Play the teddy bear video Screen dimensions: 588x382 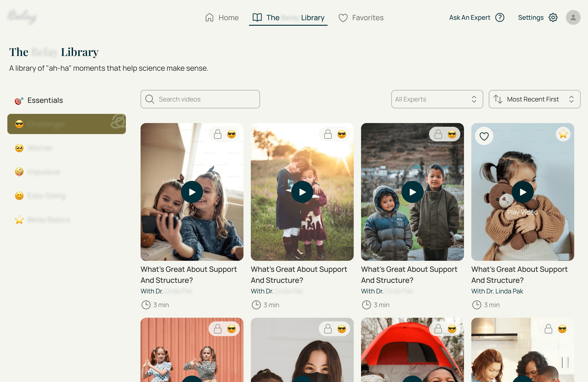tap(523, 192)
